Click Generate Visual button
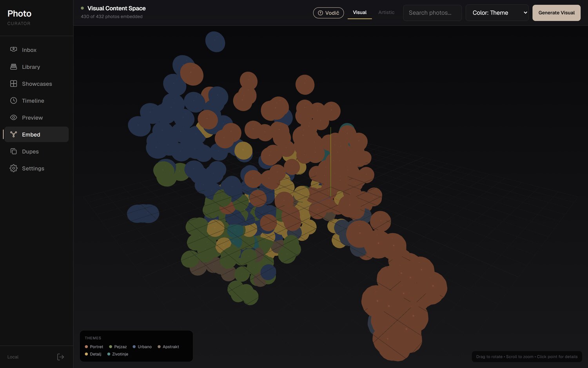Viewport: 588px width, 368px height. 556,13
